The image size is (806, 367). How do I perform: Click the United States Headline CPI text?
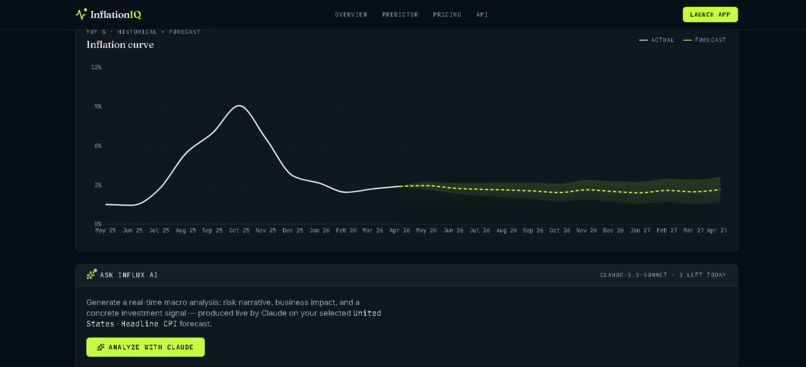pyautogui.click(x=234, y=318)
